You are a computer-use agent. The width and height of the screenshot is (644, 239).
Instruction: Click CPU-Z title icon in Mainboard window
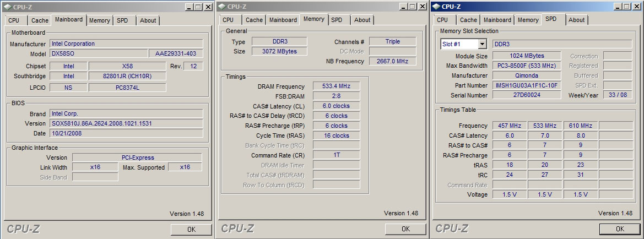click(7, 7)
